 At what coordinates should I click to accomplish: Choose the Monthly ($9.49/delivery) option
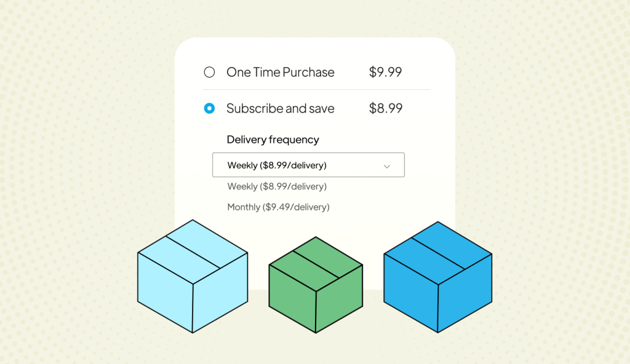click(x=278, y=207)
